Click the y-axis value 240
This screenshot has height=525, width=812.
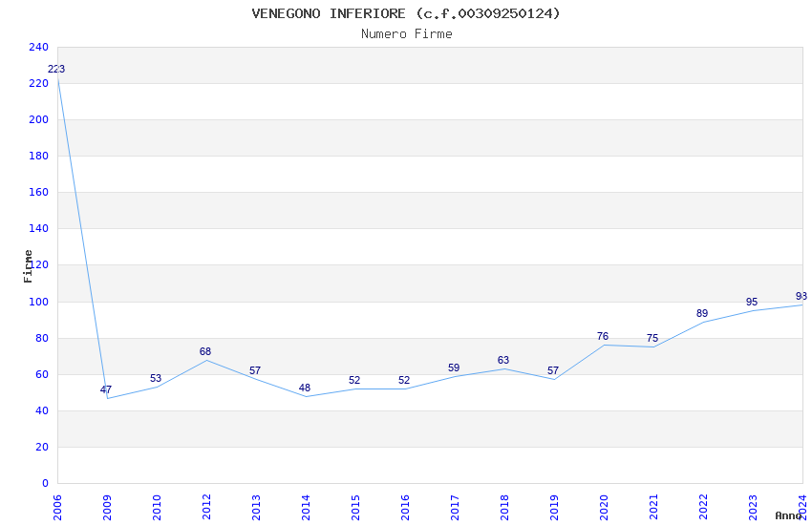(39, 47)
